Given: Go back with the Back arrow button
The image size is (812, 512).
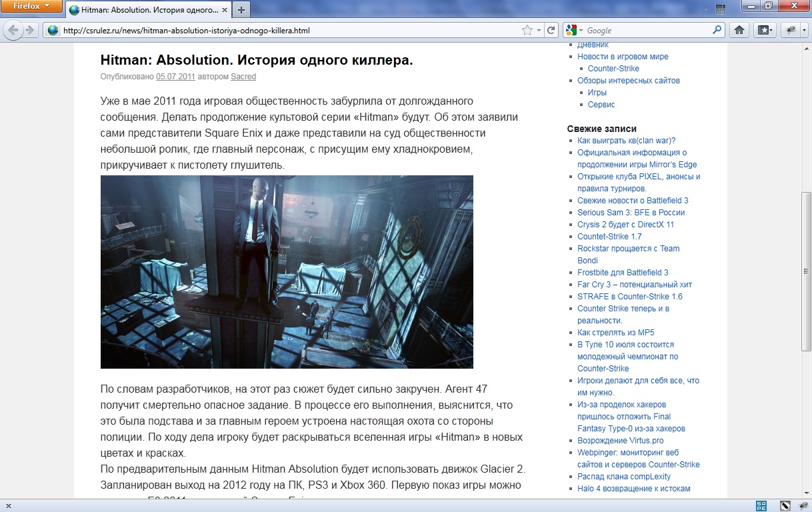Looking at the screenshot, I should pyautogui.click(x=13, y=31).
